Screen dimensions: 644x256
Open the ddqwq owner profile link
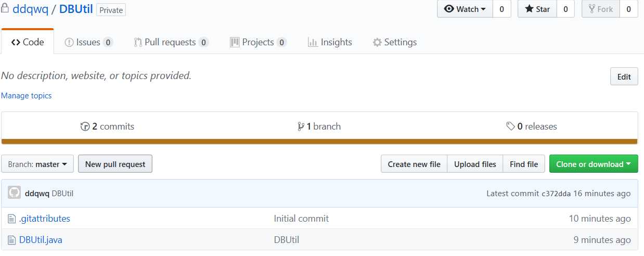pos(30,9)
